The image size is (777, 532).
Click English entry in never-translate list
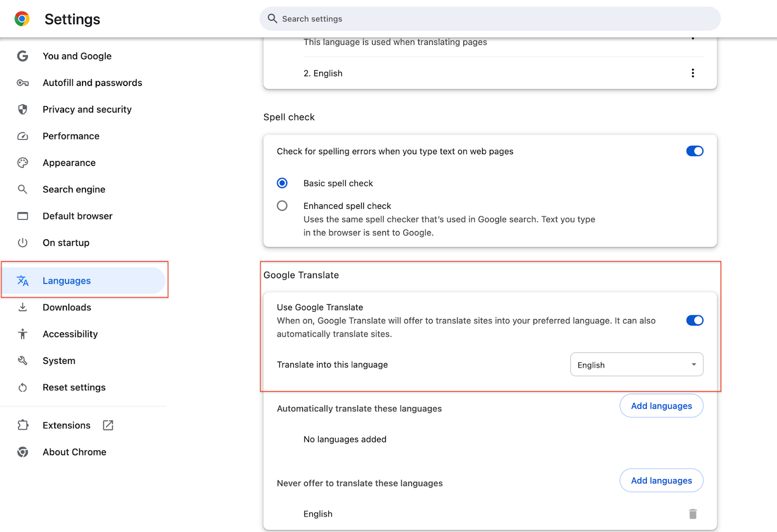(x=318, y=514)
